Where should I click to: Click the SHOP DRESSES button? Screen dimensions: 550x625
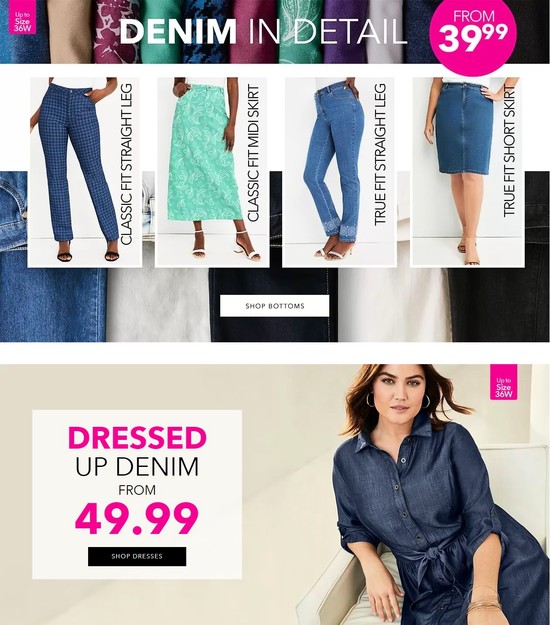(x=137, y=556)
